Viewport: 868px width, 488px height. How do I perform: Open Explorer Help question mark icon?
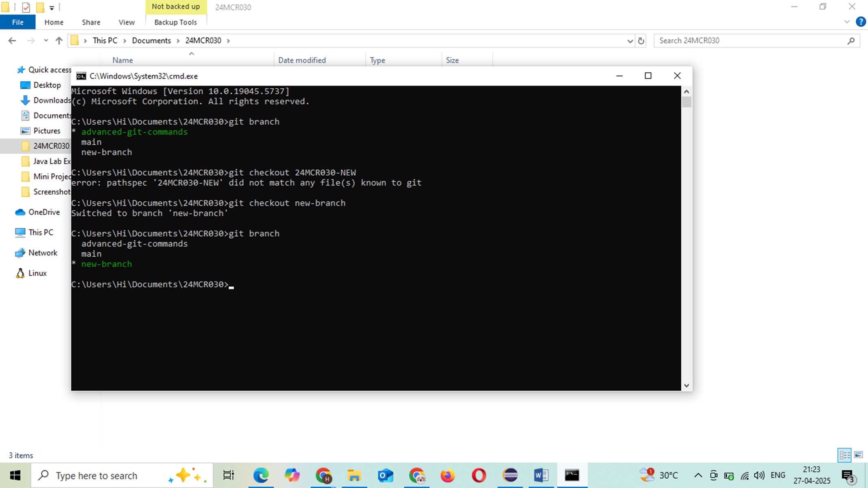tap(861, 22)
